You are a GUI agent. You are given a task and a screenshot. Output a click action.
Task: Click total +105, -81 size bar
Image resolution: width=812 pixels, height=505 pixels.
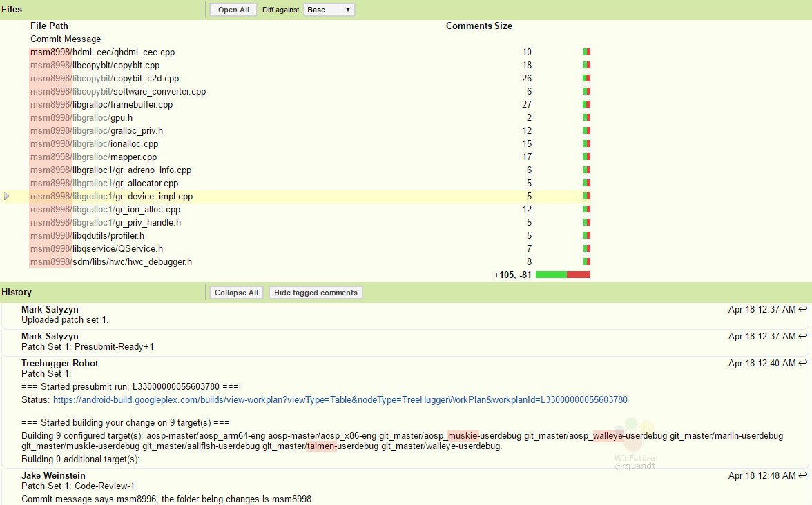[x=563, y=275]
